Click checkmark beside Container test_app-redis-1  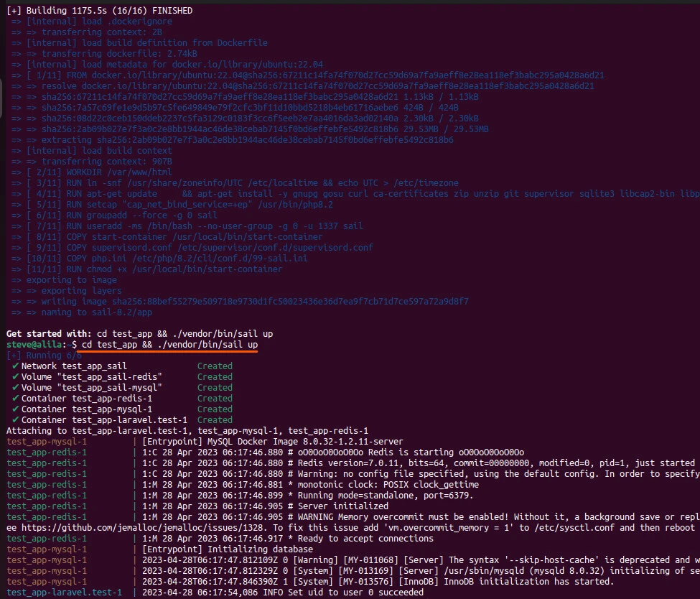[15, 399]
